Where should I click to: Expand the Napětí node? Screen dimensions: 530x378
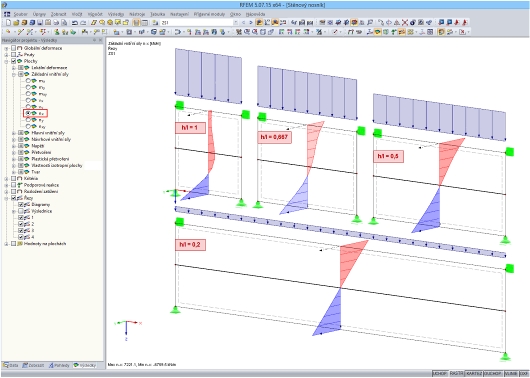[x=14, y=146]
